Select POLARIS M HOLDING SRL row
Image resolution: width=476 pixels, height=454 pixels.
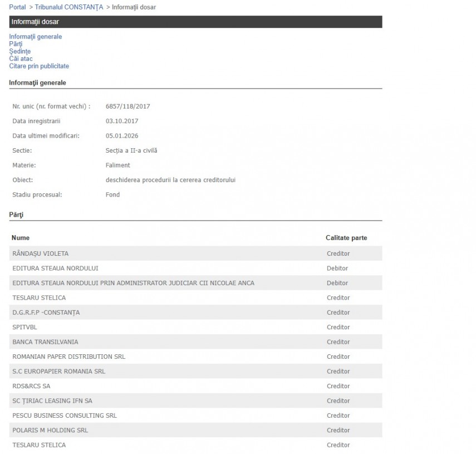pos(50,431)
